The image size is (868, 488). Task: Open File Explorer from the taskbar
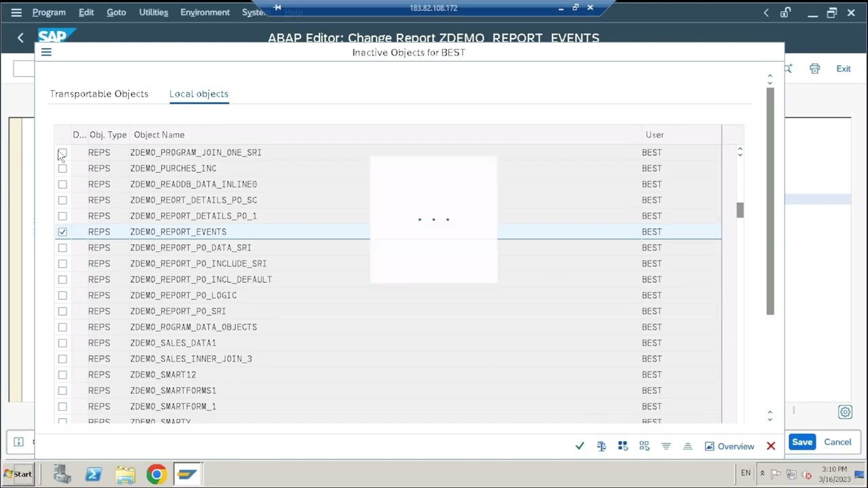125,474
